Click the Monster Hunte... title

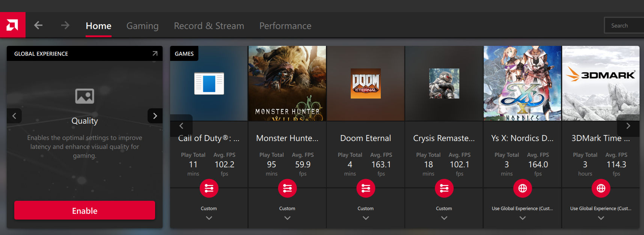[x=287, y=138]
